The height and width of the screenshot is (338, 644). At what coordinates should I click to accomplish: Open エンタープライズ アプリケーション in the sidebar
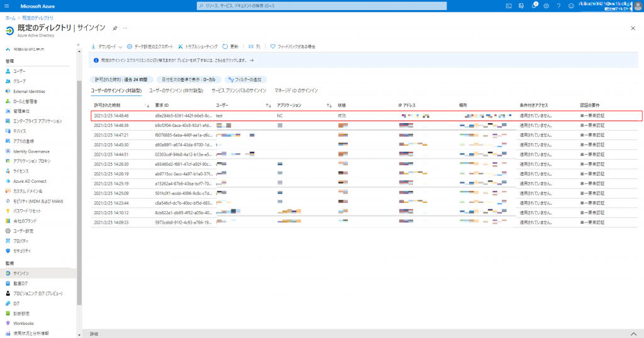point(38,121)
